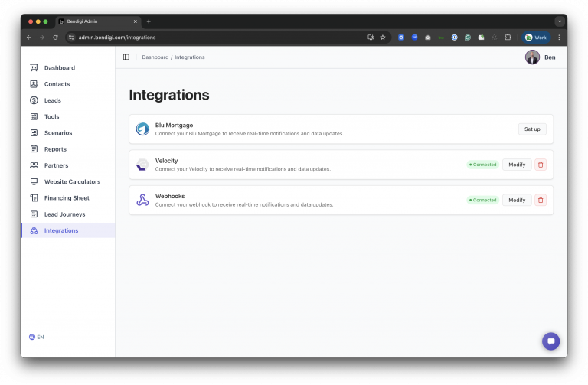Modify the Velocity integration
Viewport: 588px width, 385px height.
click(x=517, y=165)
